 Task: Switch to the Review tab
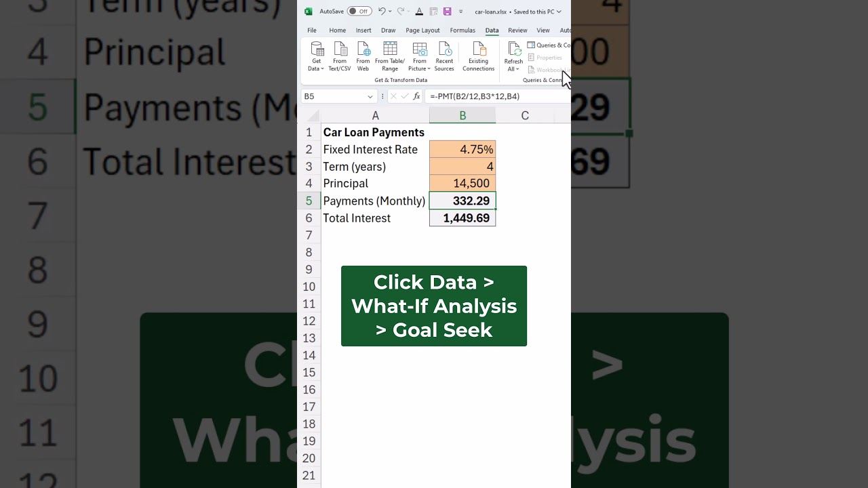click(517, 30)
